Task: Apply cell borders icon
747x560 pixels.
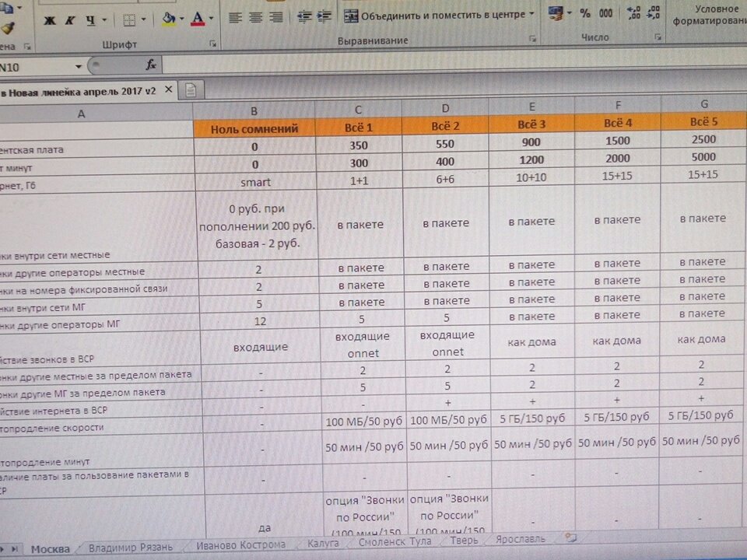Action: pos(128,20)
